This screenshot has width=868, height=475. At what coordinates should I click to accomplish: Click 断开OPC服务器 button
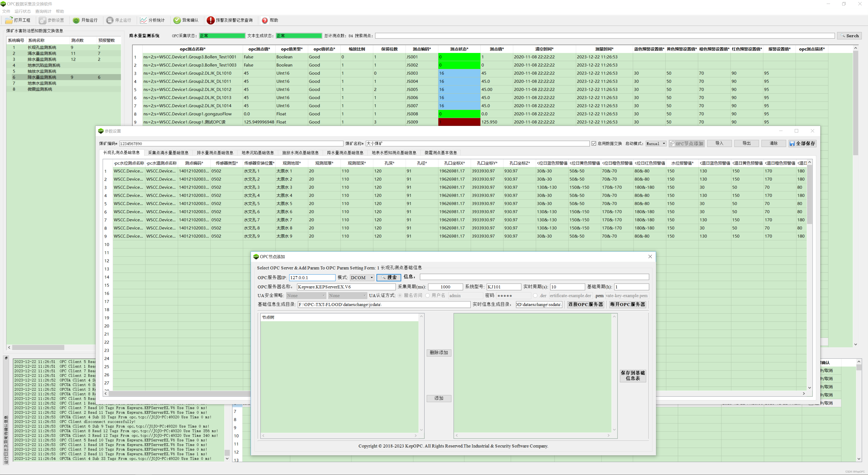(x=628, y=304)
